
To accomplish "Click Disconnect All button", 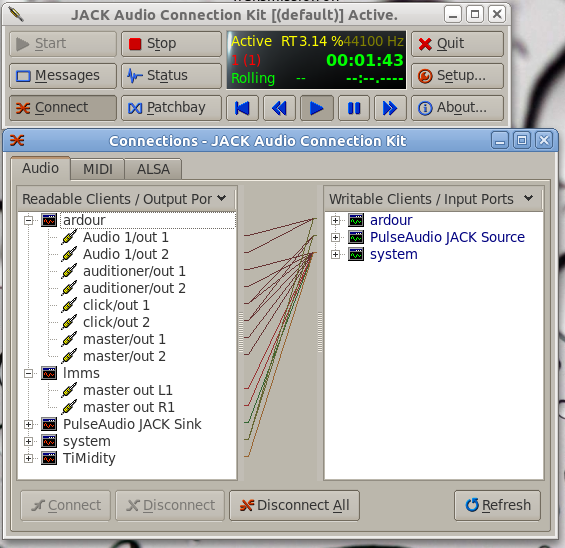I will pos(294,505).
